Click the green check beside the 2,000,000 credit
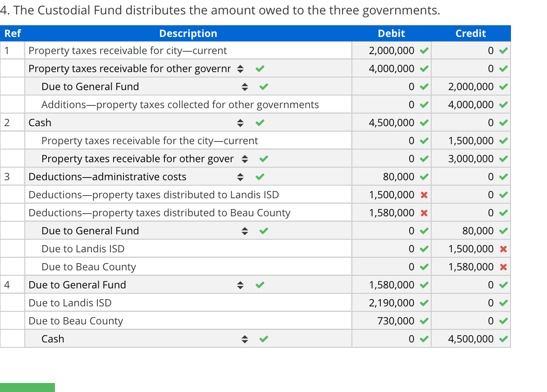The width and height of the screenshot is (547, 392). click(x=504, y=87)
